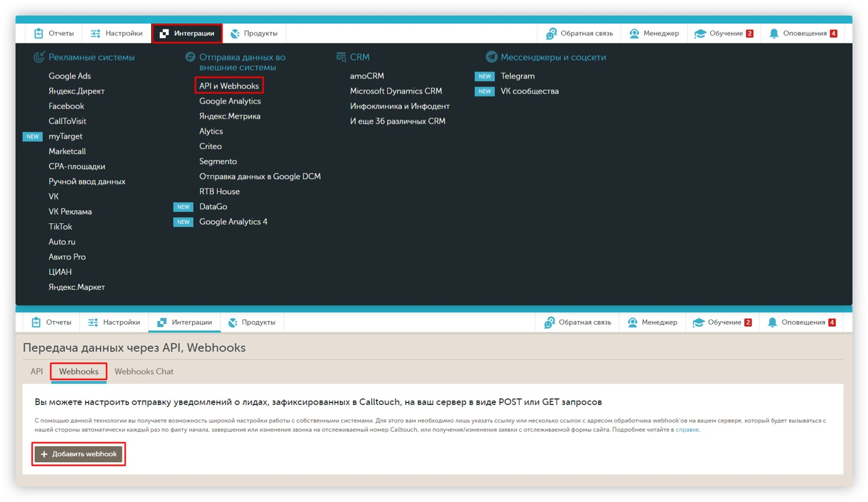
Task: Choose Яндекс.Метрика menu entry
Action: pos(229,116)
